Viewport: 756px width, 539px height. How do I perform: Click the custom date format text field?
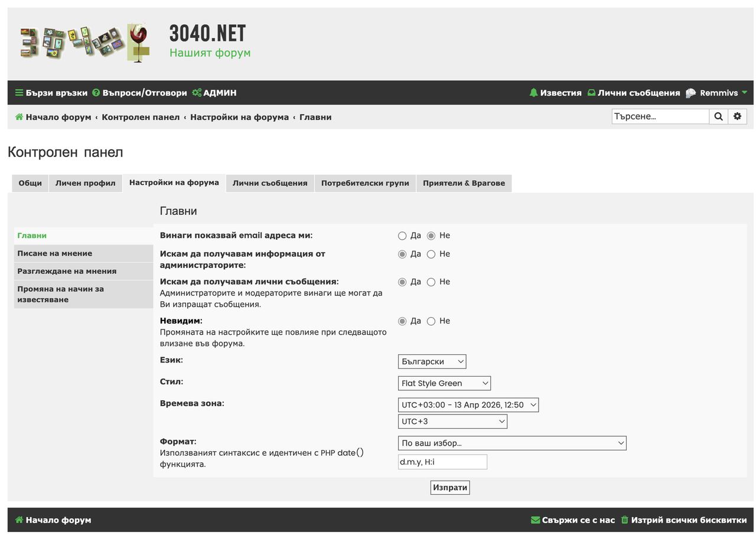442,462
